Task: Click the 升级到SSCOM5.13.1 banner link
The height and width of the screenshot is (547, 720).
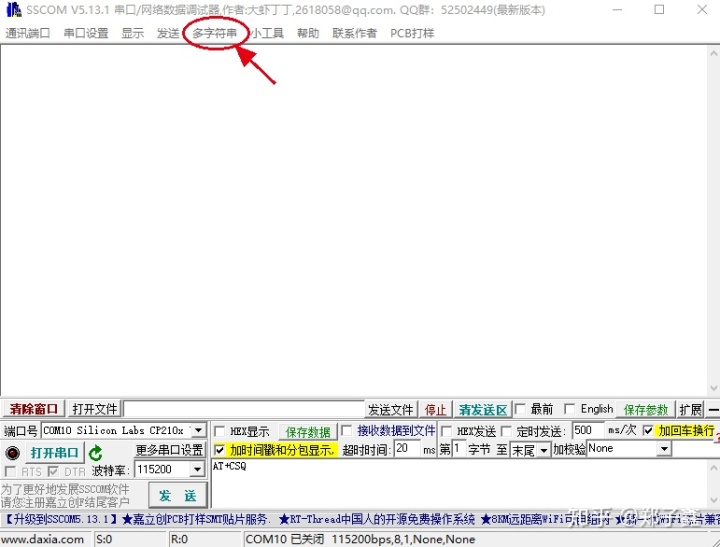Action: click(x=62, y=519)
